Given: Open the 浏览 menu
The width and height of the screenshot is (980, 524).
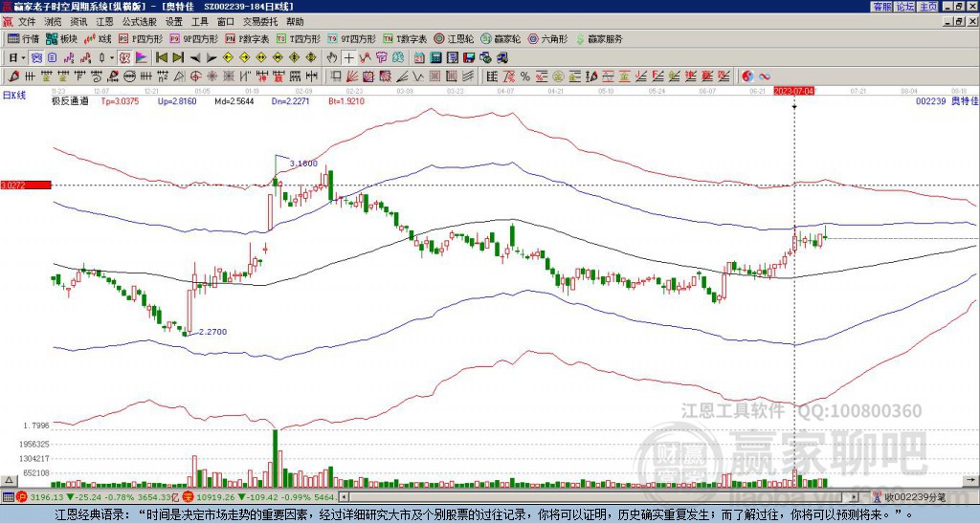Looking at the screenshot, I should (x=54, y=22).
